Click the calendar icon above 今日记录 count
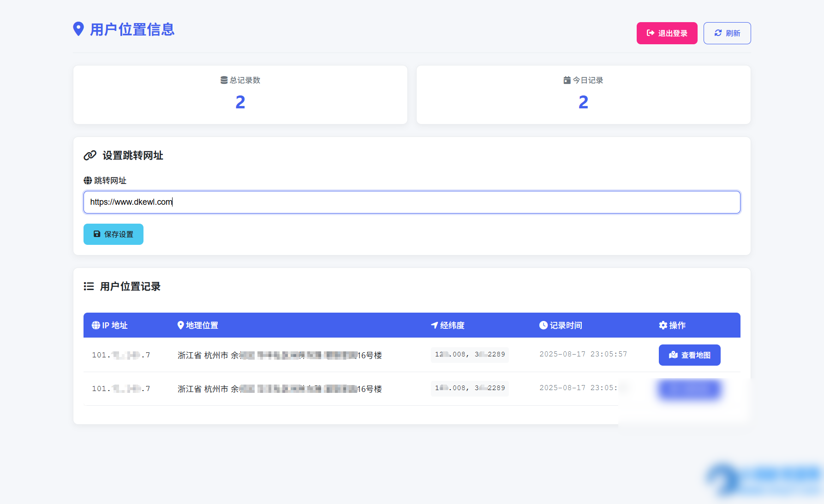Screen dimensions: 824x504 pyautogui.click(x=567, y=80)
